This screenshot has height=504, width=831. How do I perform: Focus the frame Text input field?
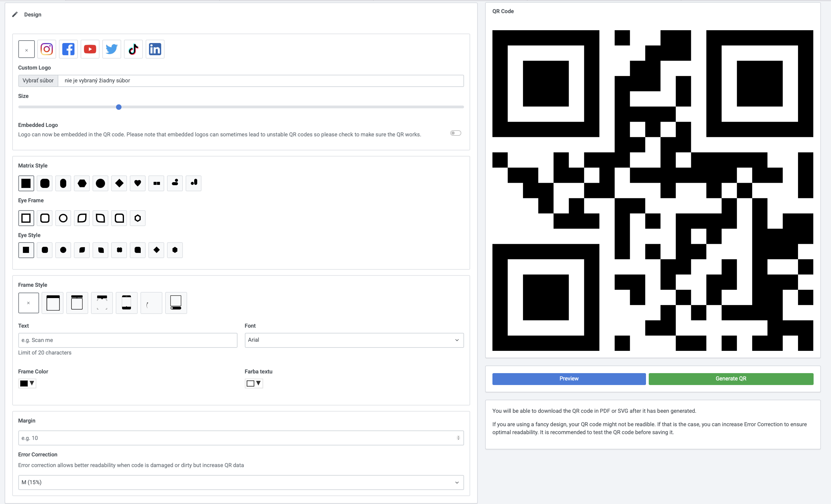(128, 340)
